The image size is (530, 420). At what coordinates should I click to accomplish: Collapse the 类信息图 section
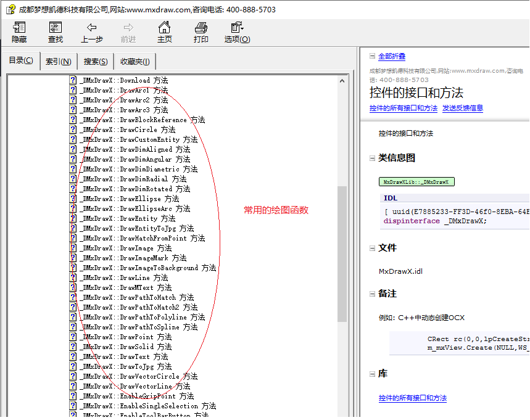coord(373,158)
